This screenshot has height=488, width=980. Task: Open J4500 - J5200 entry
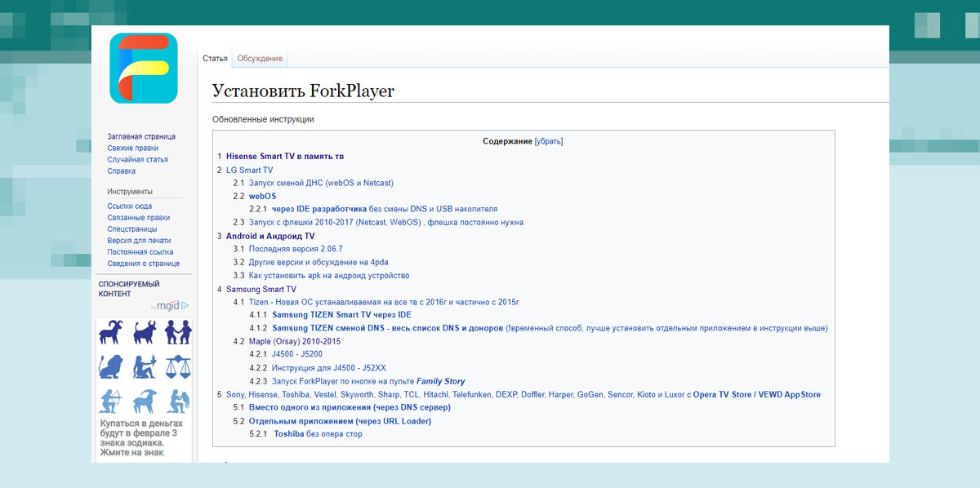297,354
